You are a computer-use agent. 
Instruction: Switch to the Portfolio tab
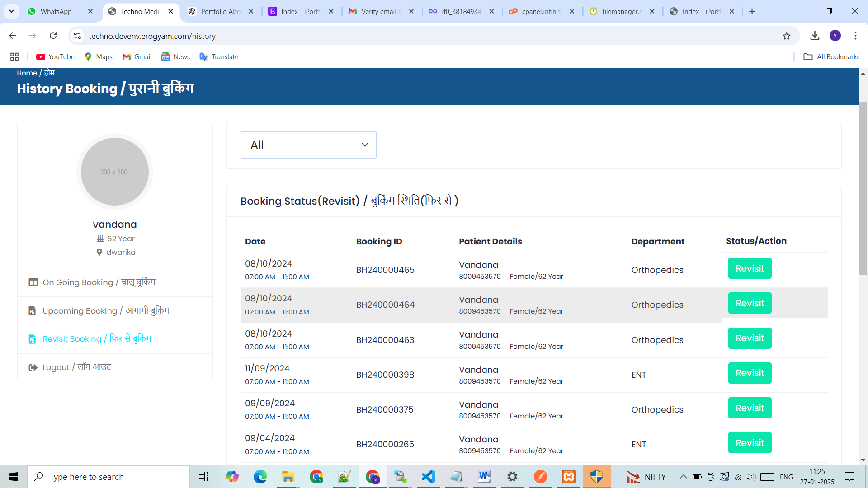coord(221,11)
